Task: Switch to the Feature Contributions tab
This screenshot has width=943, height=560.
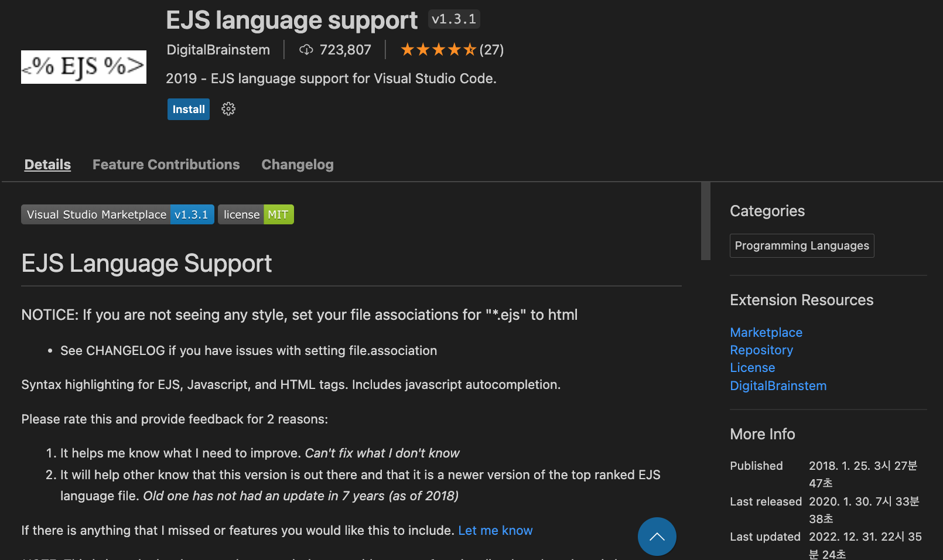Action: click(166, 165)
